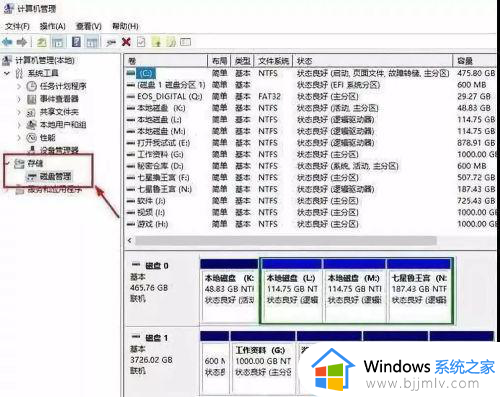
Task: Select the 本地磁盘 (L:) partition block on 磁盘 0
Action: [x=292, y=291]
